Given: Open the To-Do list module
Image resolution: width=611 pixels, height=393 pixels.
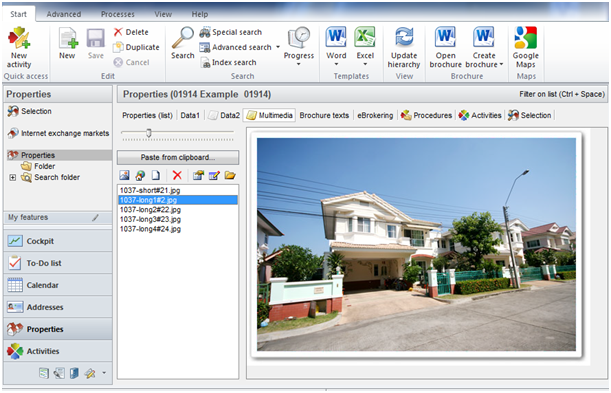Looking at the screenshot, I should click(x=58, y=263).
